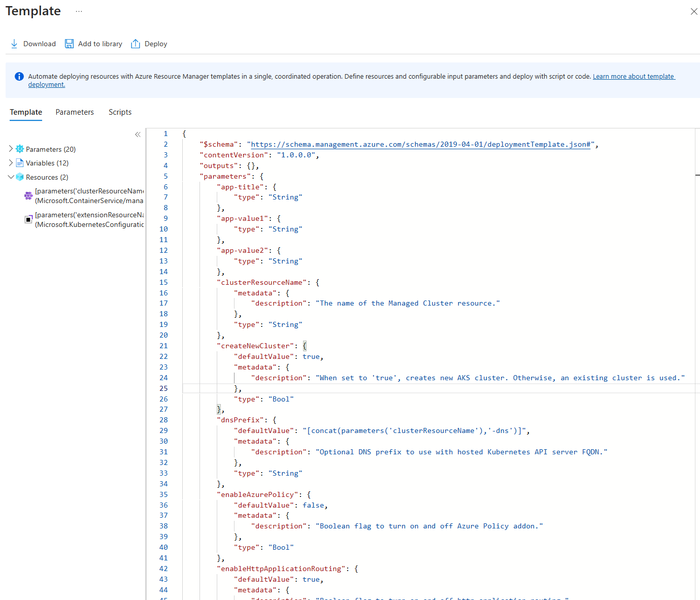
Task: Click the Download arrow icon
Action: click(14, 44)
